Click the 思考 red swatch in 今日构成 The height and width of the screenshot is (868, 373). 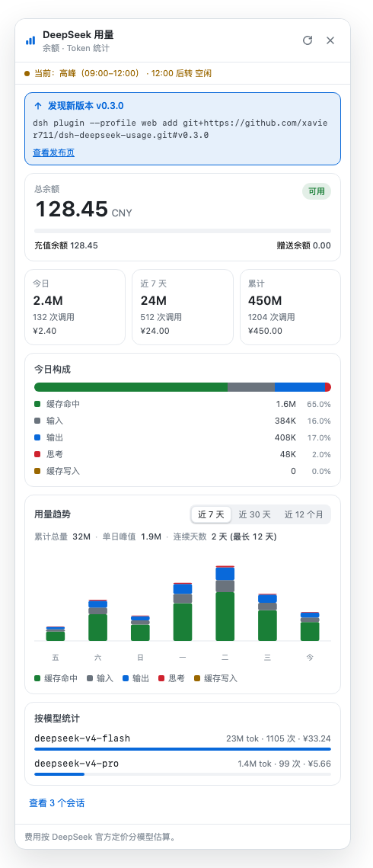tap(37, 454)
